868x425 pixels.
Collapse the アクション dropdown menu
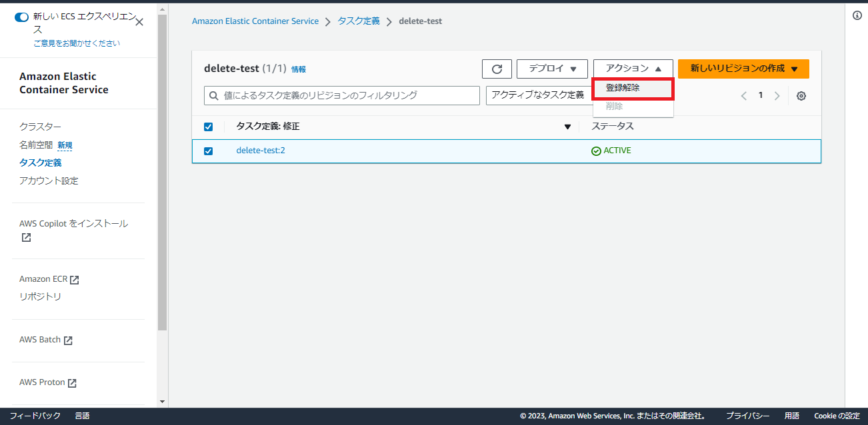633,69
